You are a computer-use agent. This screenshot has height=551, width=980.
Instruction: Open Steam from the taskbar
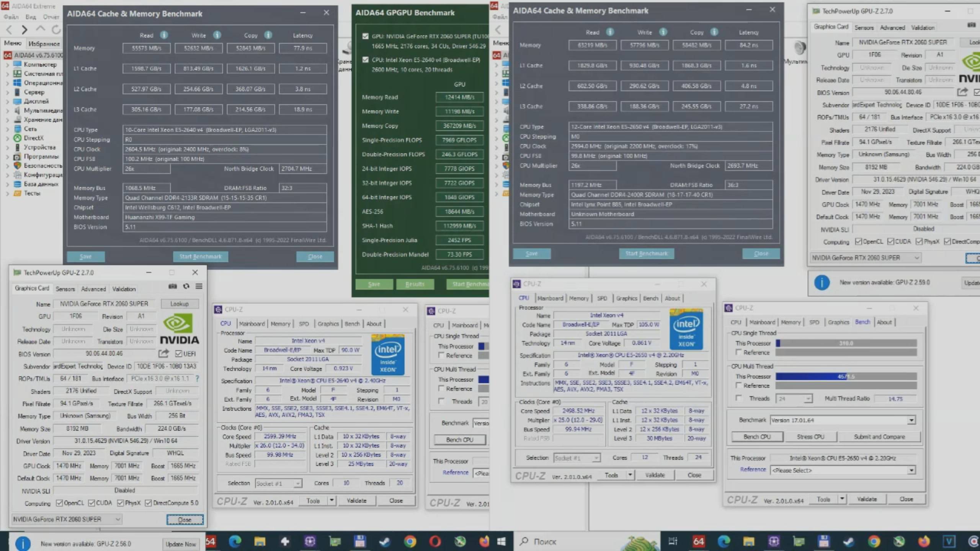pos(384,541)
